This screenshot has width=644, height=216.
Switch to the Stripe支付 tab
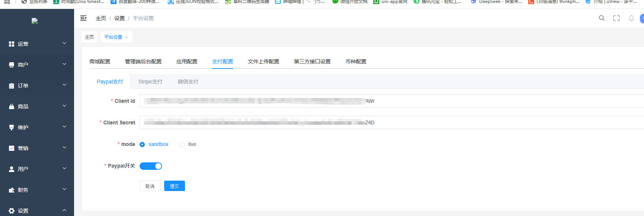[x=150, y=82]
